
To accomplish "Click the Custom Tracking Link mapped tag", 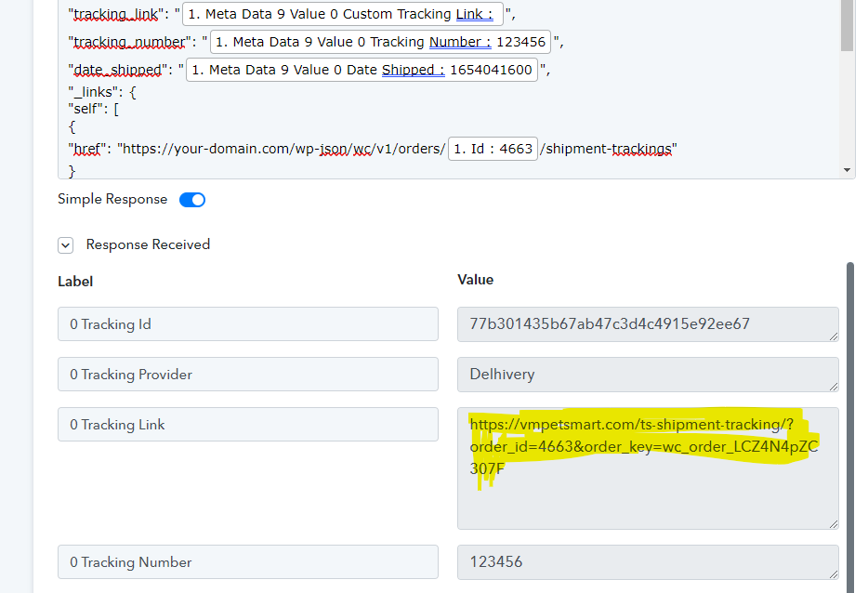I will pos(343,14).
